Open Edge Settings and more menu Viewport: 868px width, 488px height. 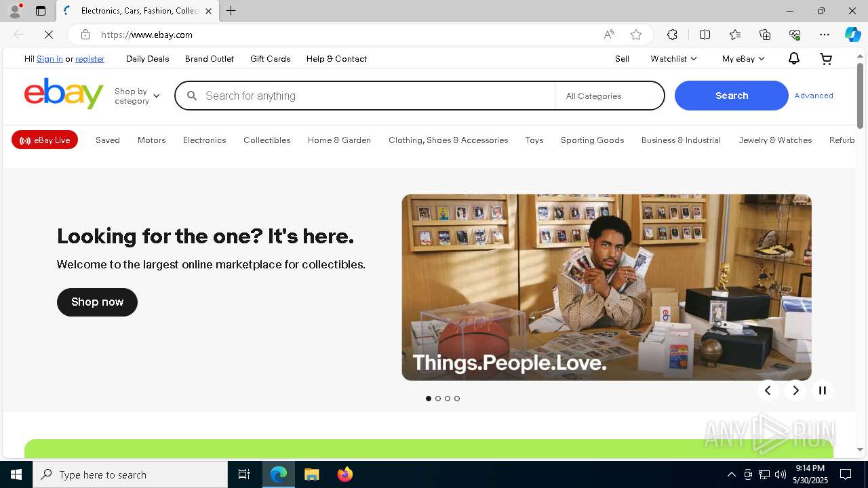coord(825,35)
